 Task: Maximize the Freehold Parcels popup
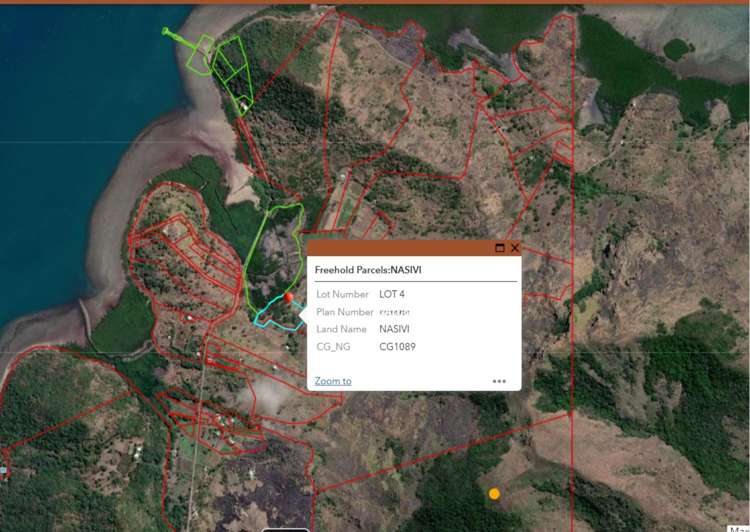pos(500,248)
